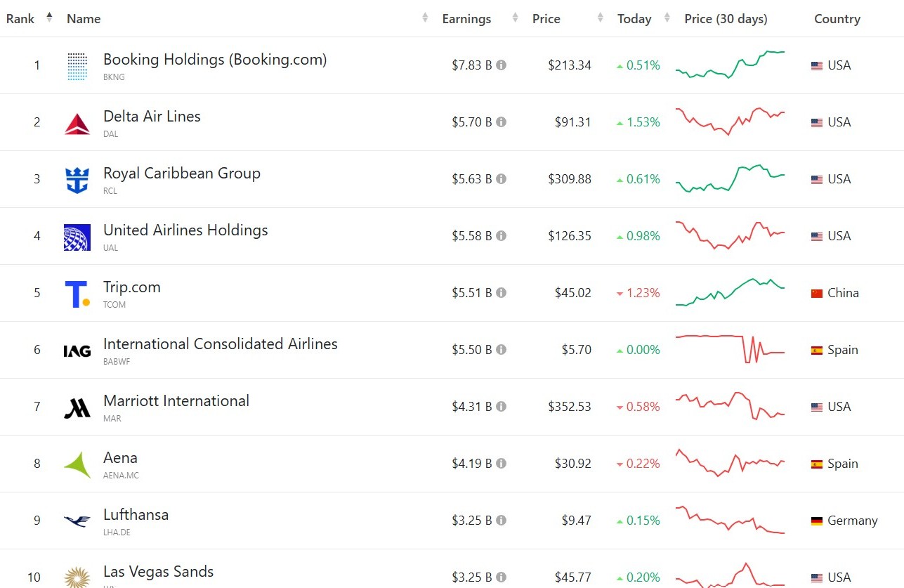The height and width of the screenshot is (588, 904).
Task: Open the Las Vegas Sands link
Action: [158, 572]
